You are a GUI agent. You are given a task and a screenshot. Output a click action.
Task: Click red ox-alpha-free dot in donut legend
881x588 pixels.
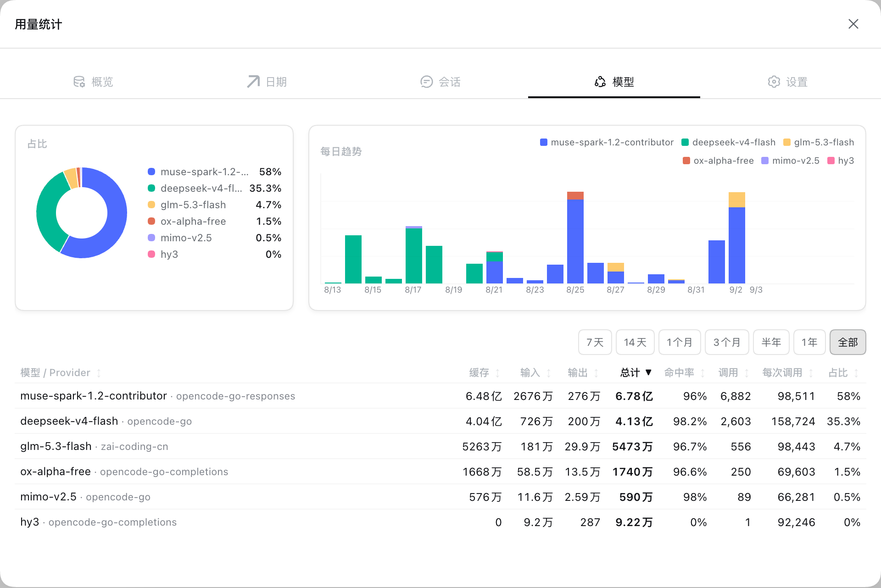(151, 221)
